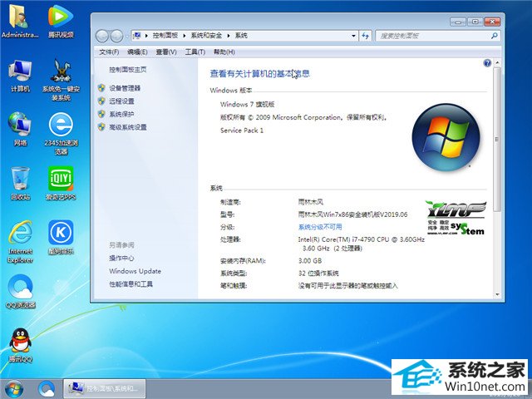Open the 帮助(H) menu

click(224, 52)
